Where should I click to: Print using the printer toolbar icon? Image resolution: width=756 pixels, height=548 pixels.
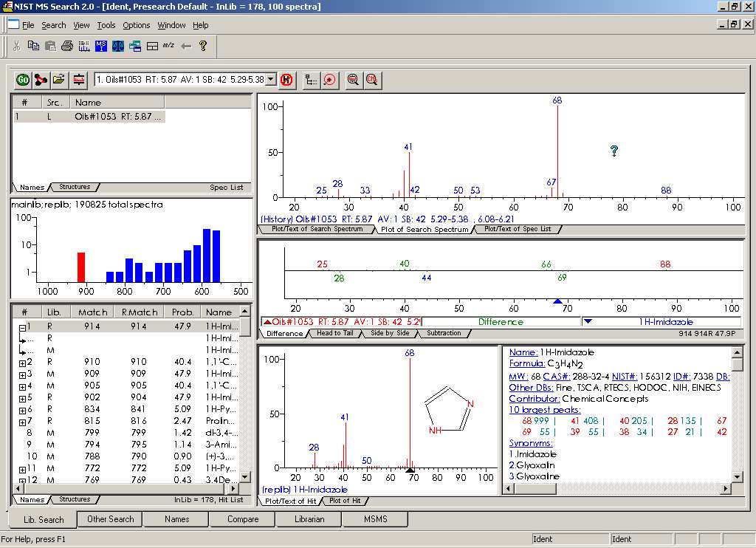67,46
